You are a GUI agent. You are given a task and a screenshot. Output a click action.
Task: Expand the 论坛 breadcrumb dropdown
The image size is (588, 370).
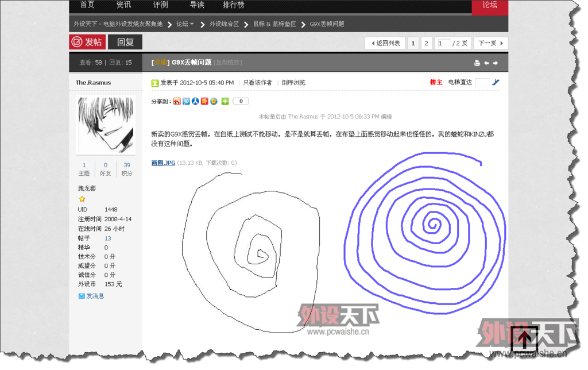185,24
